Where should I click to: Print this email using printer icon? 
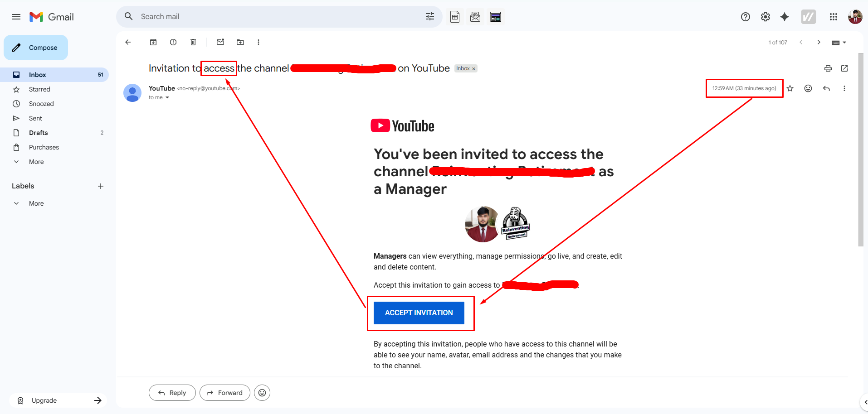[x=828, y=68]
